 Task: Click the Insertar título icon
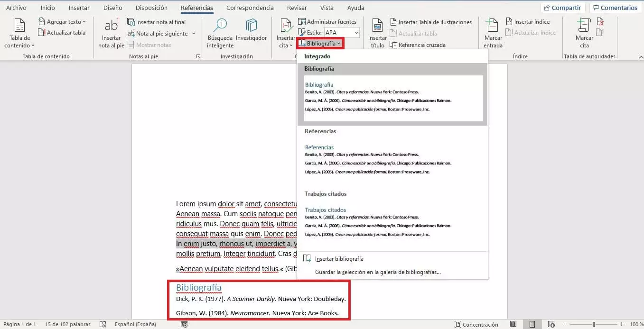[x=377, y=33]
